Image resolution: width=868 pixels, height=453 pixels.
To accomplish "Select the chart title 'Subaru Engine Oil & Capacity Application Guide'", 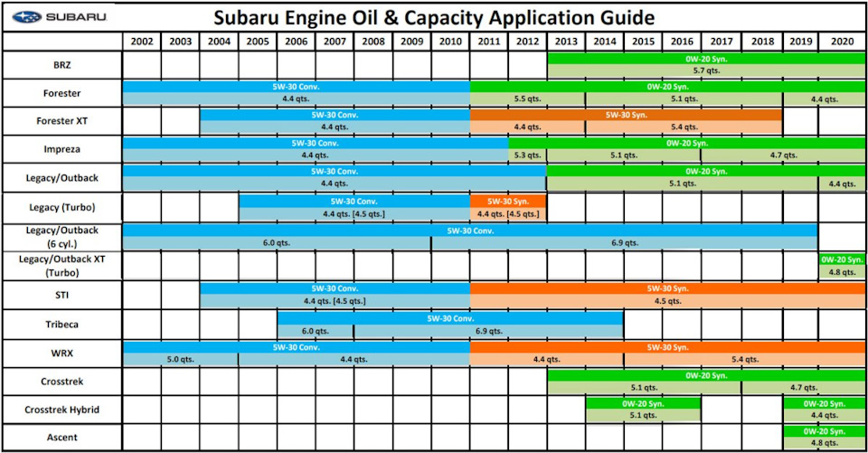I will click(434, 18).
